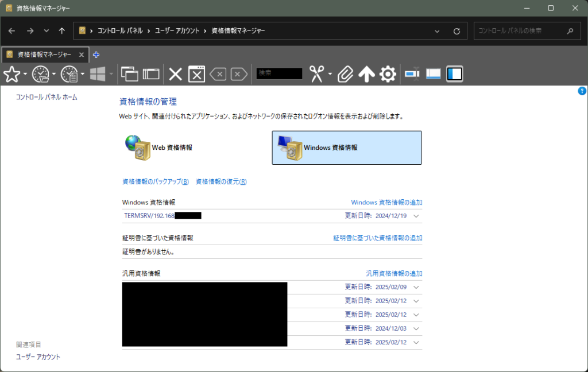Focus the toolbar 検索 search box
Viewport: 588px width, 372px height.
coord(280,73)
